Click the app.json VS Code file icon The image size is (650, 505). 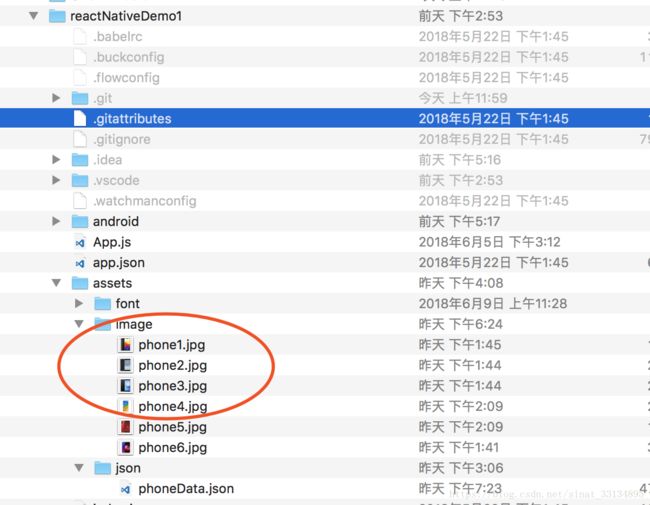pos(80,263)
